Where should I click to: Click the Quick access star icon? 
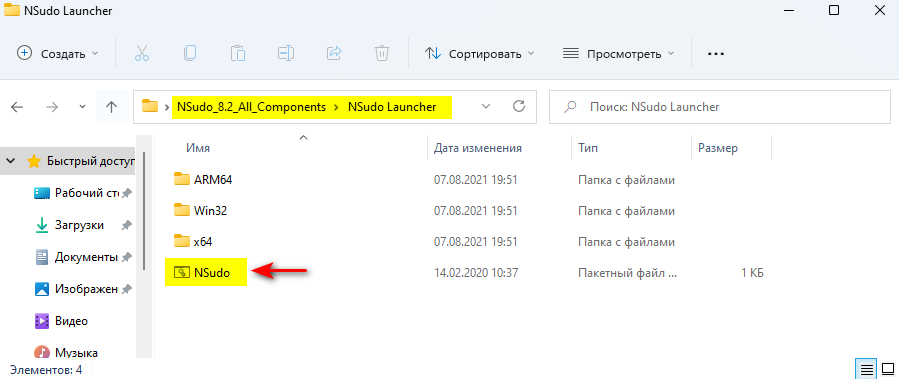[x=34, y=162]
